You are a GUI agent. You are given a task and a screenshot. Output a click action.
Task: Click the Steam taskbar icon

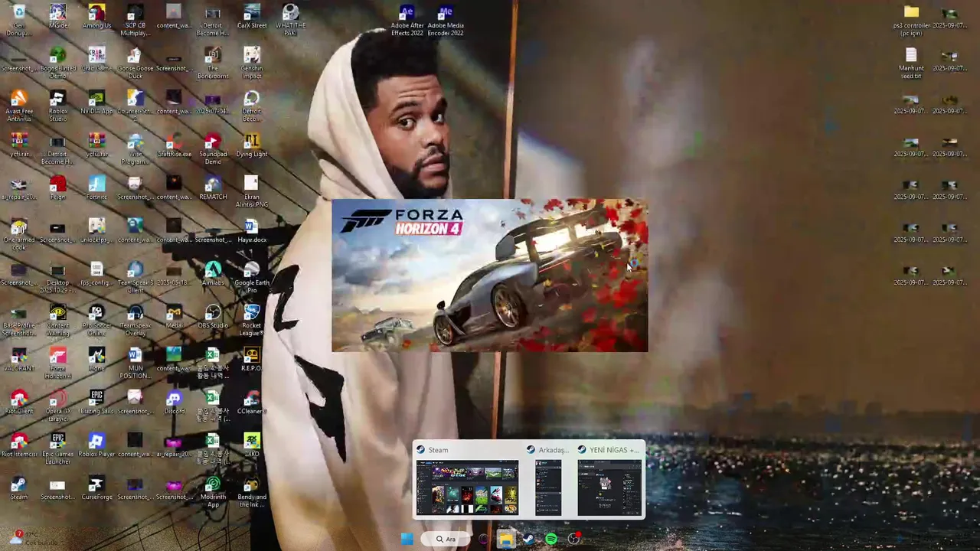coord(528,539)
